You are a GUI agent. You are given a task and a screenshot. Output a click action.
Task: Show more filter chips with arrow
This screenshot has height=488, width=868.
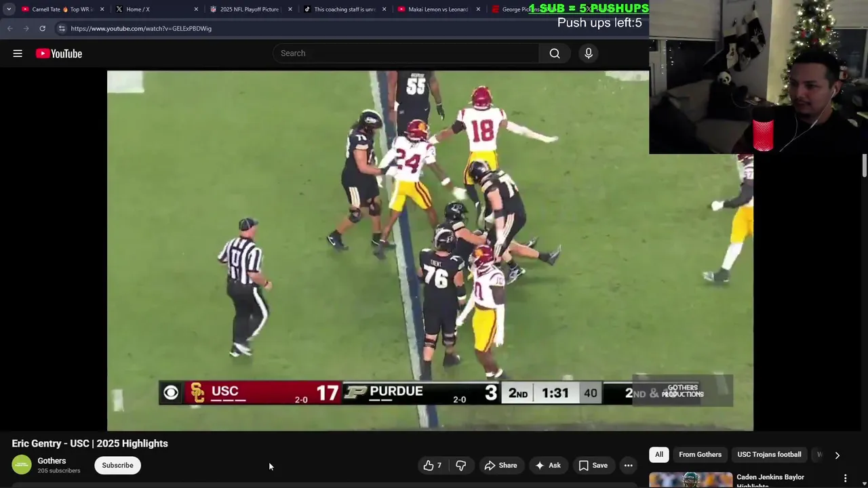click(837, 455)
